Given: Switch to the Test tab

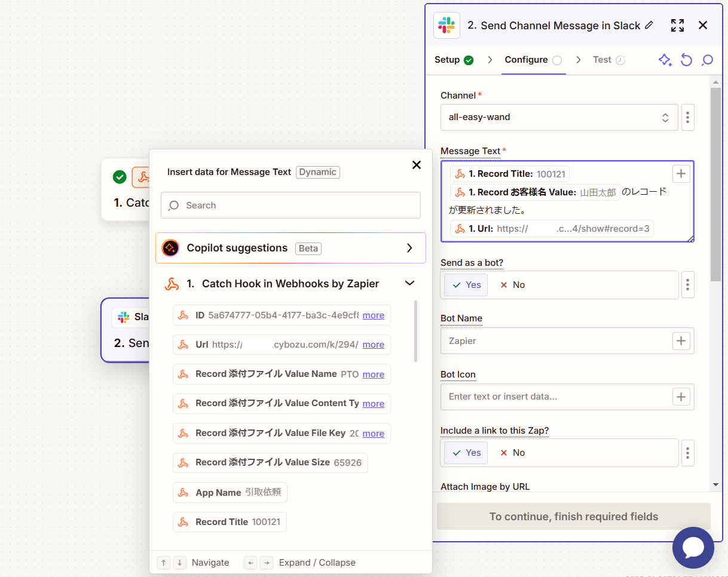Looking at the screenshot, I should (x=609, y=60).
